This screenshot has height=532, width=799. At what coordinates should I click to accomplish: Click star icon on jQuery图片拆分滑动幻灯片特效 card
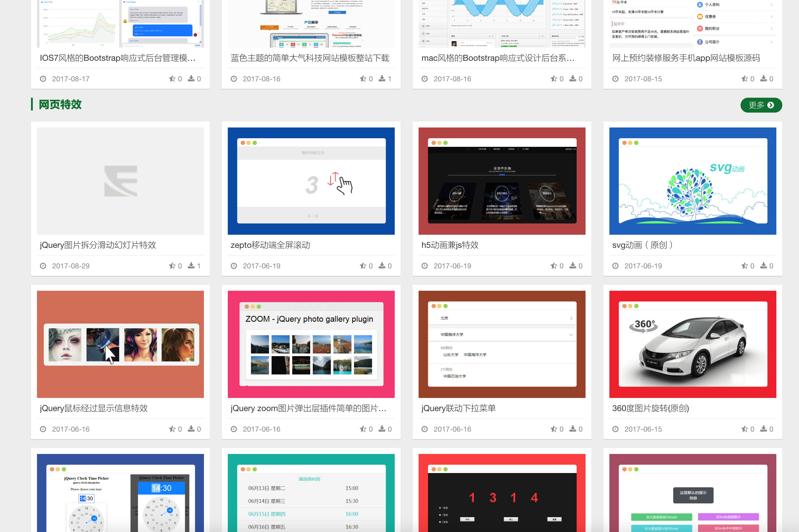pos(172,266)
